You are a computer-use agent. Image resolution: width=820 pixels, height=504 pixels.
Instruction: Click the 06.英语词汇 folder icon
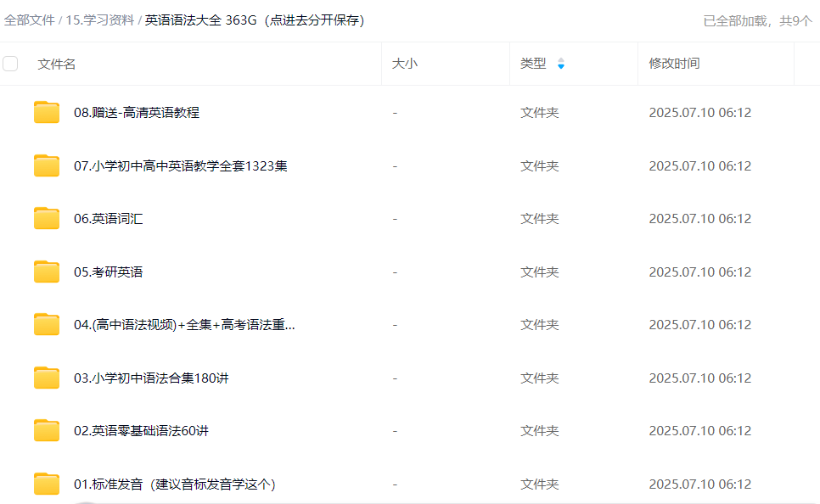coord(47,218)
